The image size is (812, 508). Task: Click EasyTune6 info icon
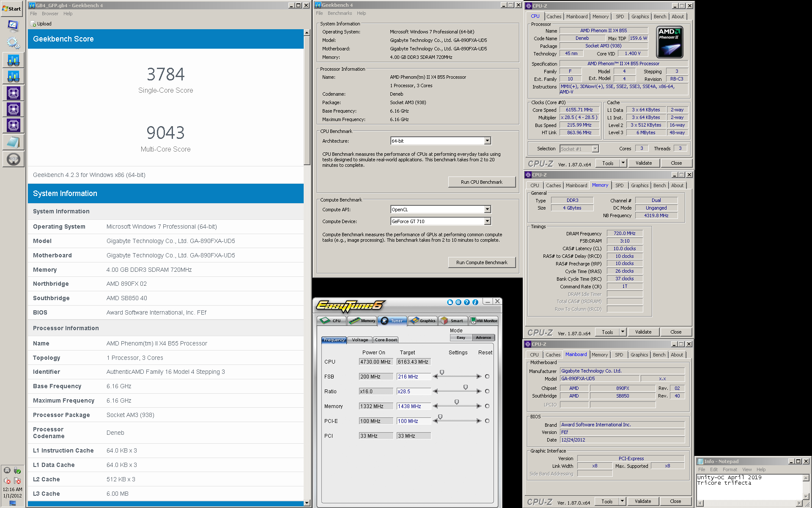pyautogui.click(x=475, y=302)
